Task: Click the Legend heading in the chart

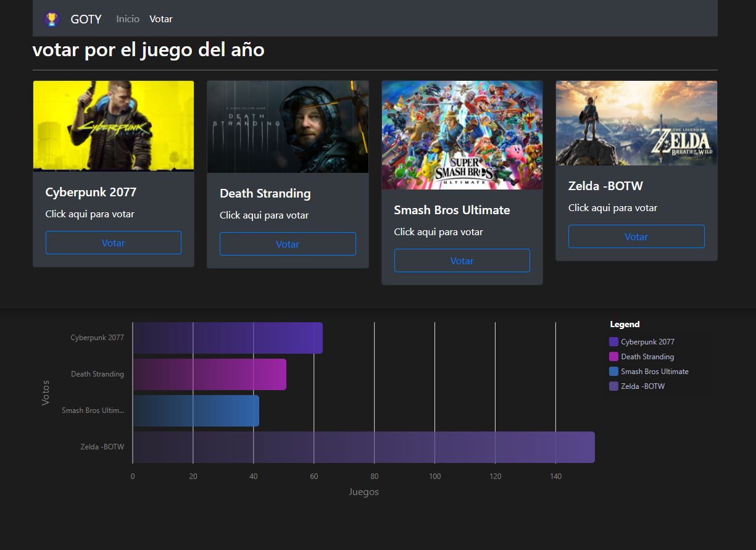Action: 625,324
